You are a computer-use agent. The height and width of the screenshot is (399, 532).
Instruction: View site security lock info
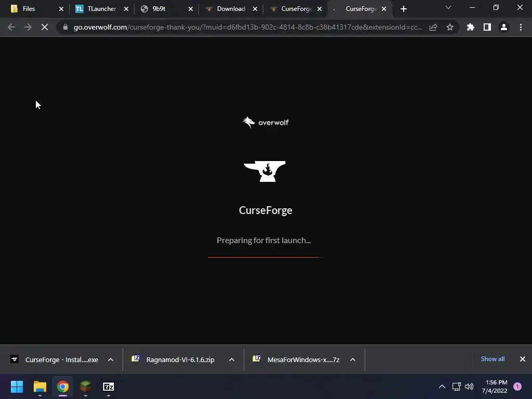(x=65, y=27)
